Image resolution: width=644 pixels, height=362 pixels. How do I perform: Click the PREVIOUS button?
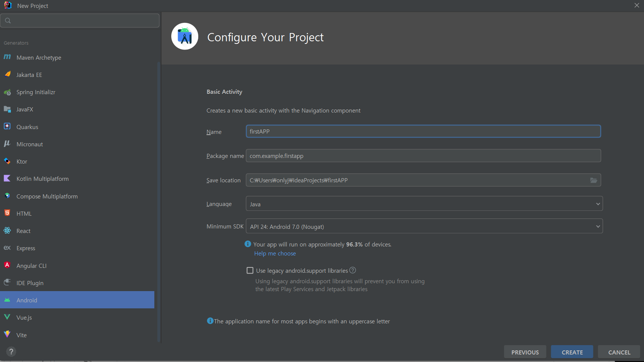click(525, 352)
